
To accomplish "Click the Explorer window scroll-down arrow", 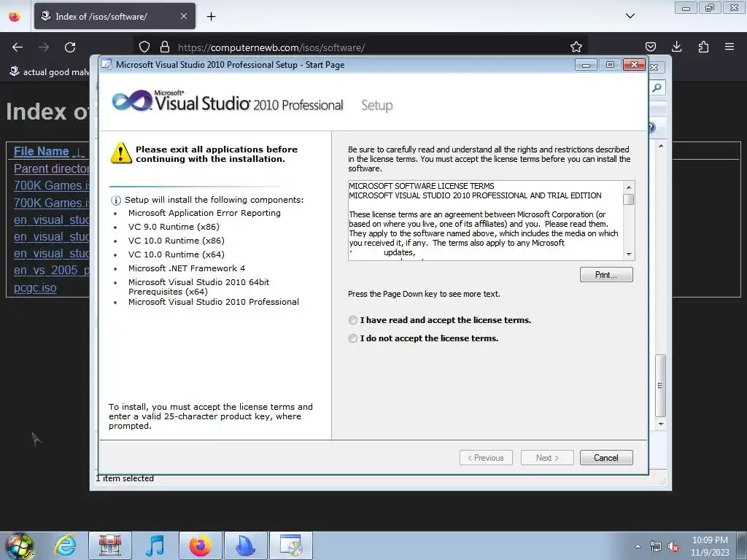I will point(661,424).
